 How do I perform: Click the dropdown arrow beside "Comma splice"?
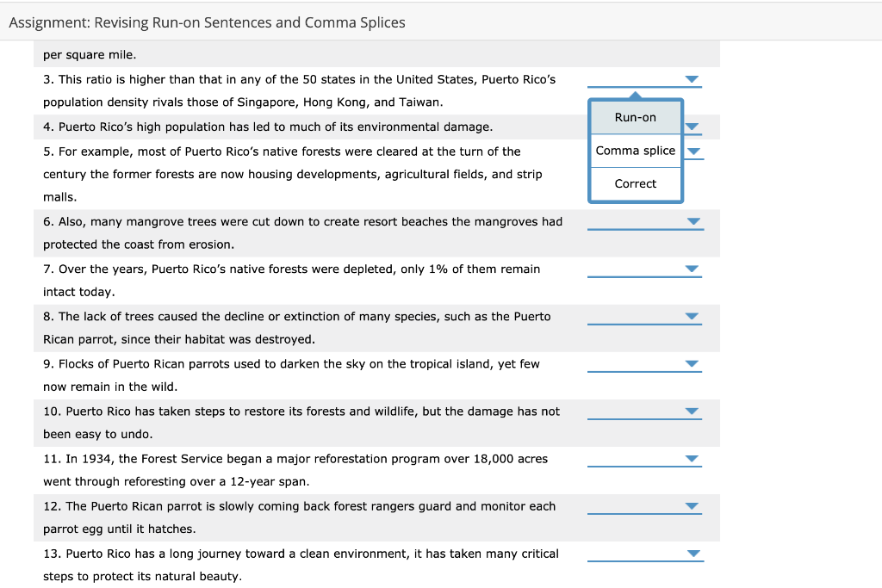tap(693, 150)
